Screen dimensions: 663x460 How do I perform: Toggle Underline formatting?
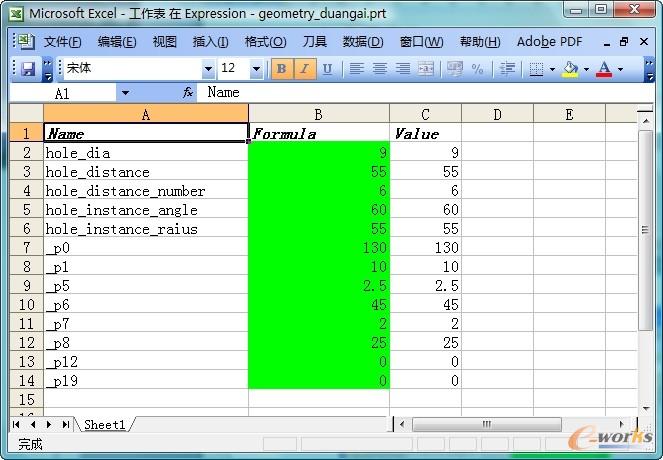(327, 69)
